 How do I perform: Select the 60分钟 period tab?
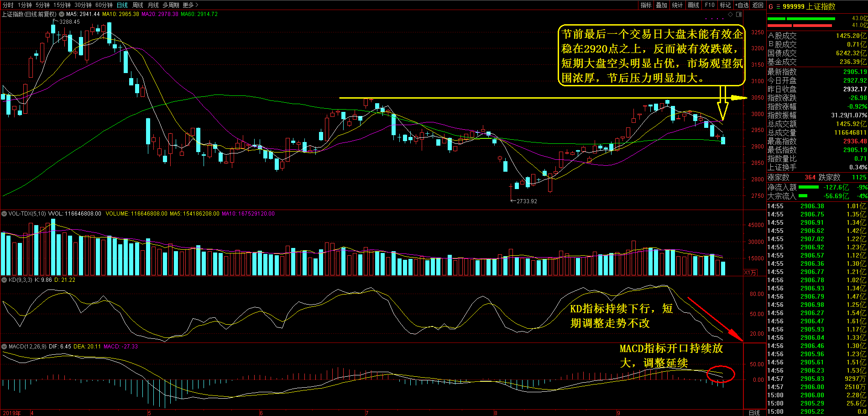tap(104, 5)
